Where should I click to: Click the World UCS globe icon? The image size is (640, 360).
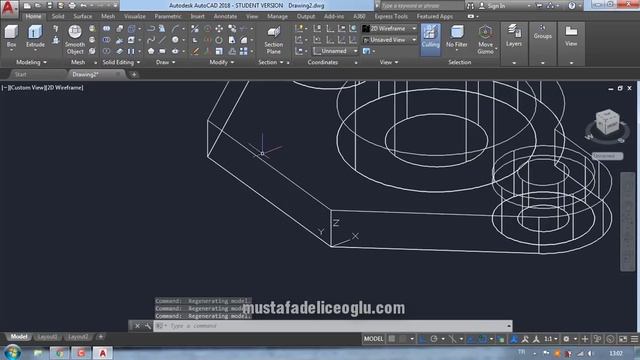[x=353, y=29]
